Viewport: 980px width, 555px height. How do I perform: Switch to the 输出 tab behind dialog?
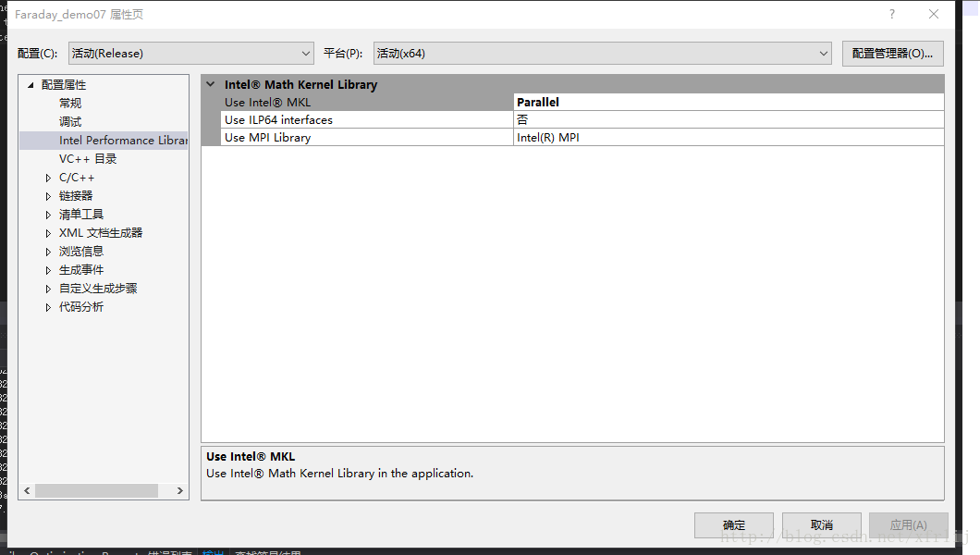(214, 552)
